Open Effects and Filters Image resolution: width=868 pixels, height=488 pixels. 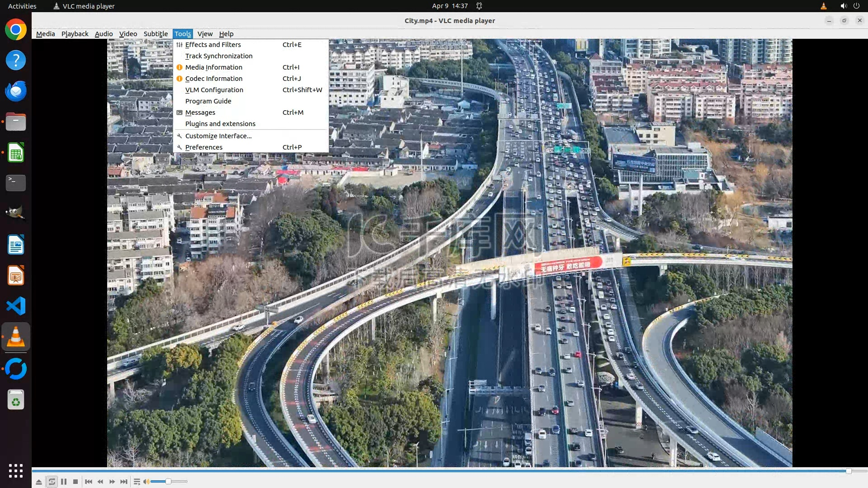(213, 45)
